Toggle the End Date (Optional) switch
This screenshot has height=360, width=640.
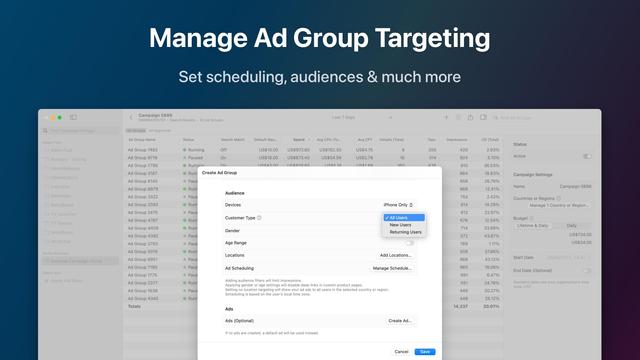click(x=587, y=271)
